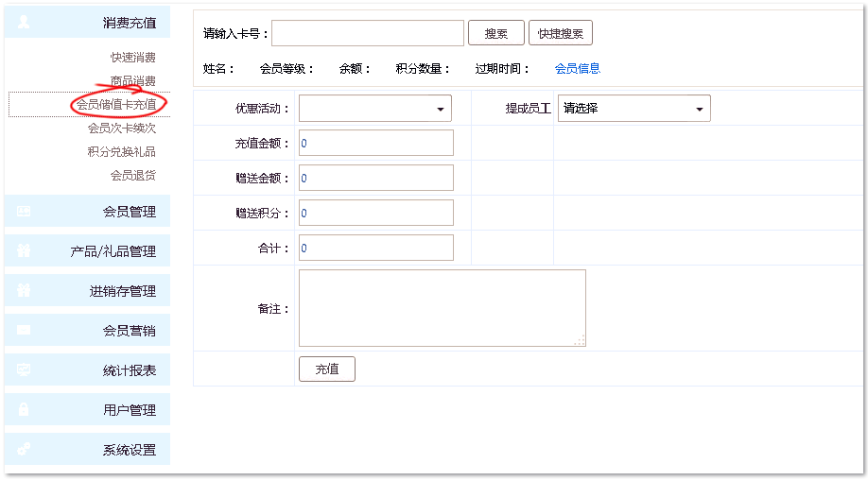Click the 统计报表 monitor icon

[x=24, y=369]
